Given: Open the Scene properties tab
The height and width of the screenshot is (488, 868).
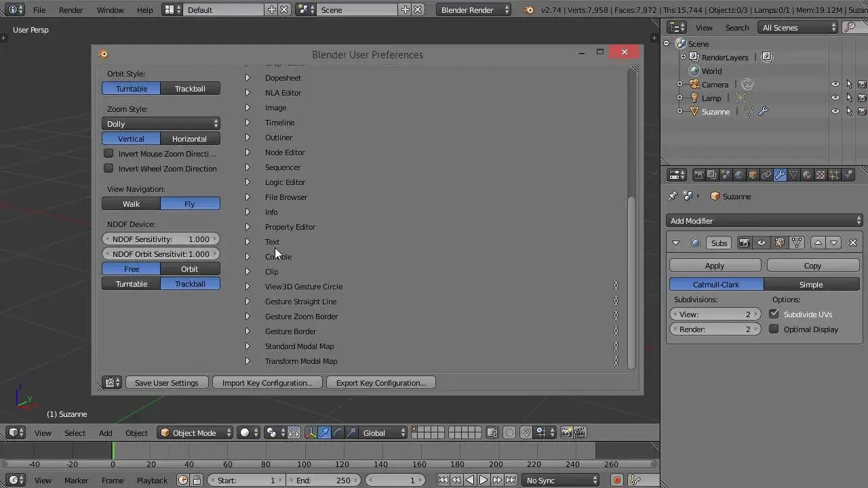Looking at the screenshot, I should point(726,175).
